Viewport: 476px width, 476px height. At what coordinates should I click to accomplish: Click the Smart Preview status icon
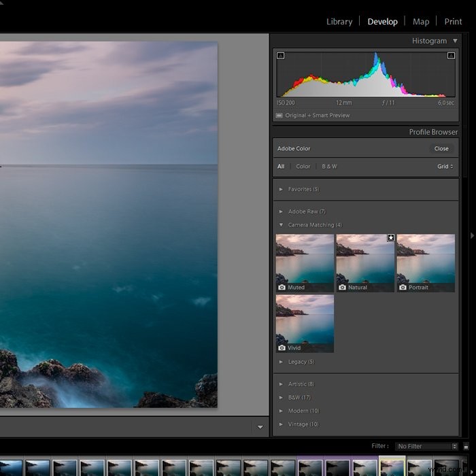tap(279, 116)
